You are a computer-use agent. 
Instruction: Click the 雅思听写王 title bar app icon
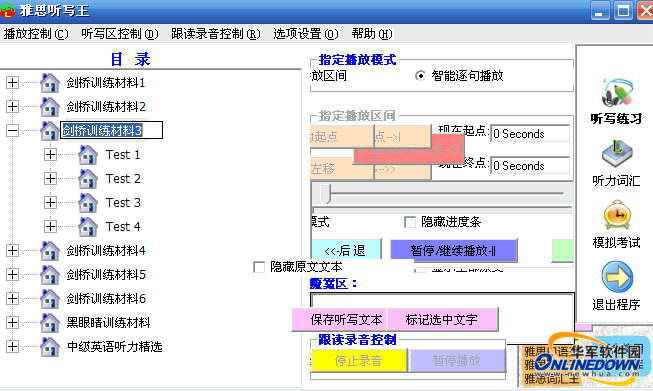(x=7, y=10)
